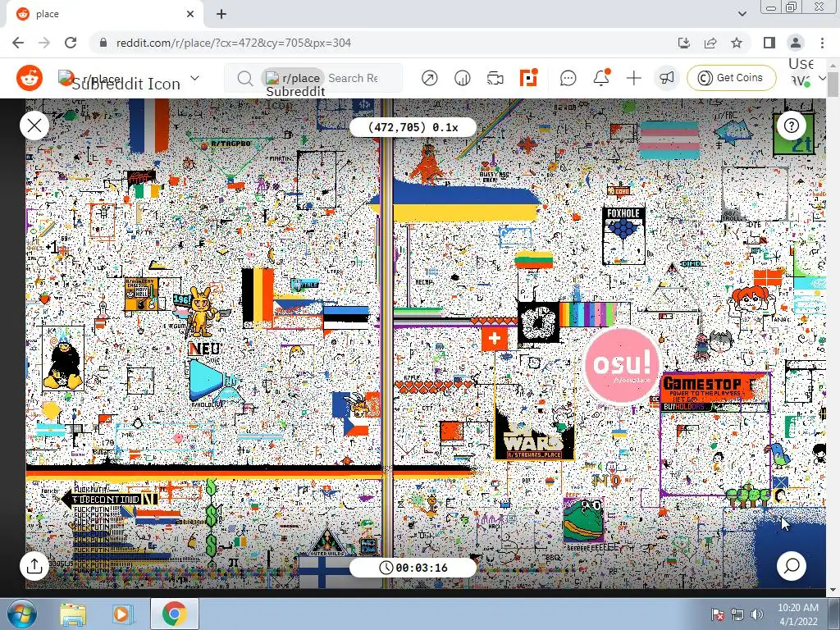Open the canvas zoom magnifier button
Viewport: 840px width, 630px height.
[x=792, y=566]
